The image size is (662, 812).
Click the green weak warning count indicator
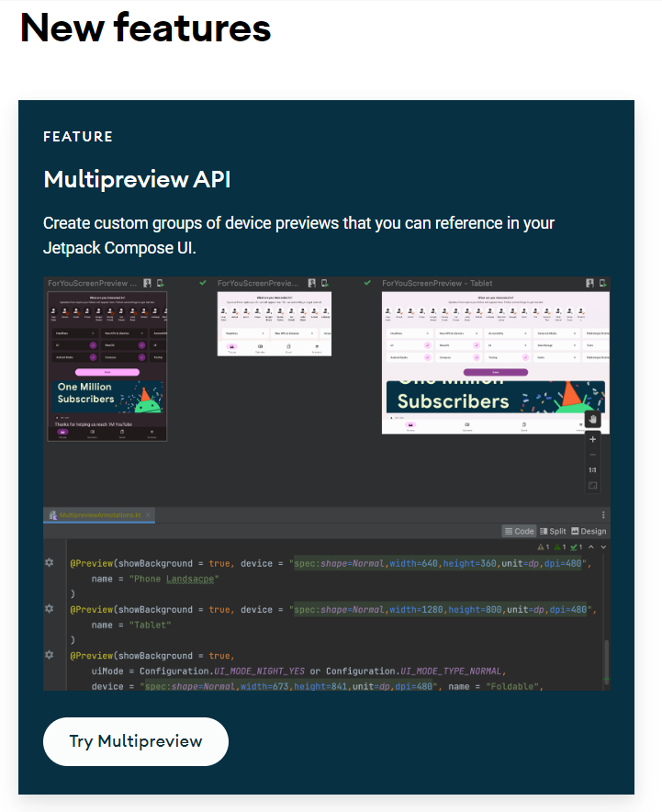click(560, 547)
